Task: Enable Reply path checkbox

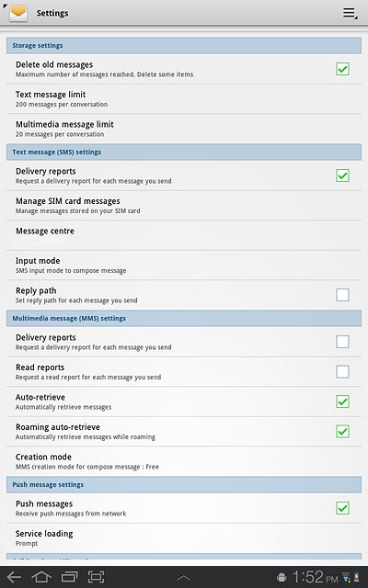Action: (x=342, y=295)
